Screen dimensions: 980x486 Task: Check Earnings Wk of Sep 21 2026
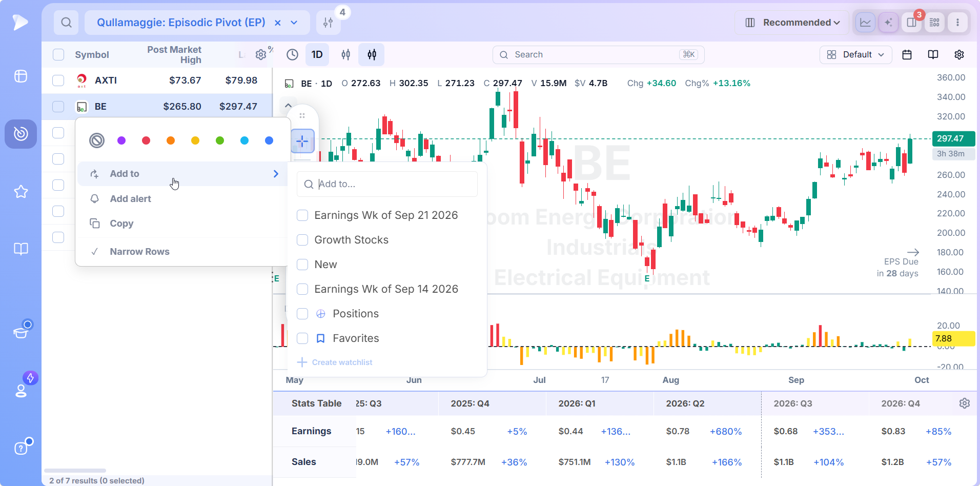click(x=302, y=215)
